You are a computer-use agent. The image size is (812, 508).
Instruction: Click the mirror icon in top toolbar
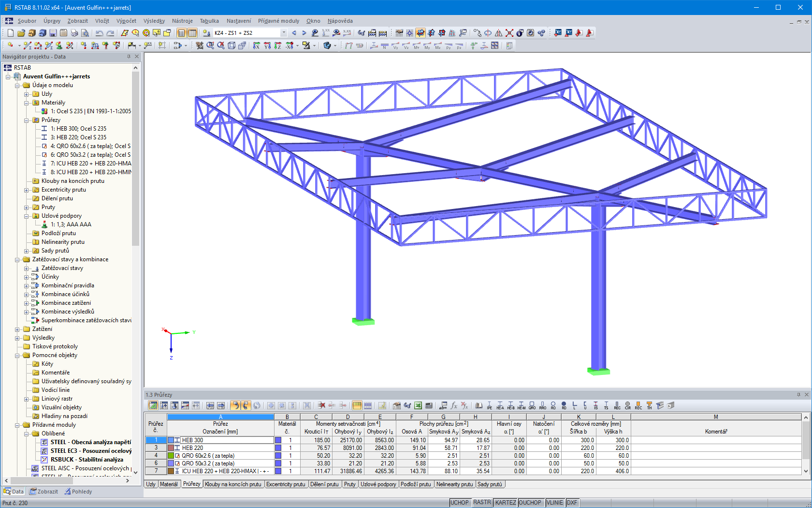499,33
